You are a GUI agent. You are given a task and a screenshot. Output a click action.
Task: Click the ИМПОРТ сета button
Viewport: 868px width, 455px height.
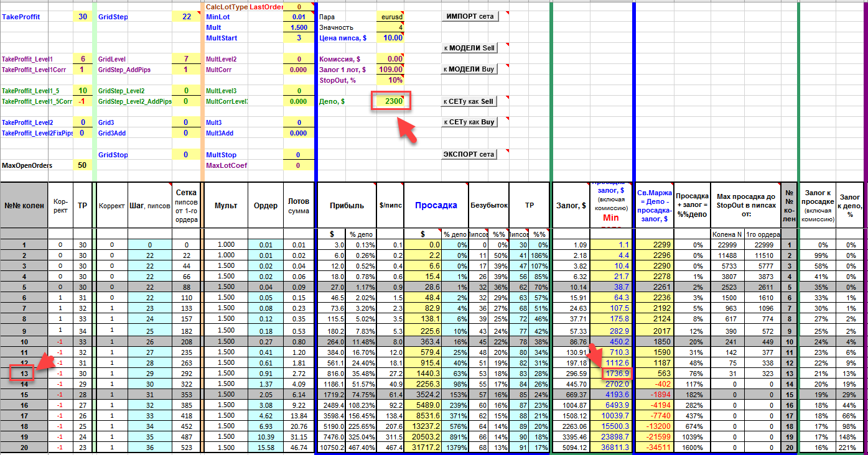[x=470, y=17]
